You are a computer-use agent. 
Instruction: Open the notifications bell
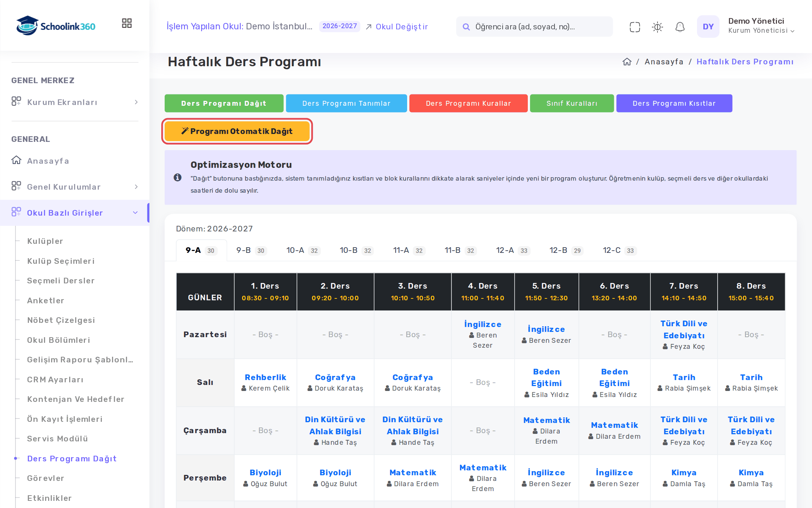click(x=680, y=27)
